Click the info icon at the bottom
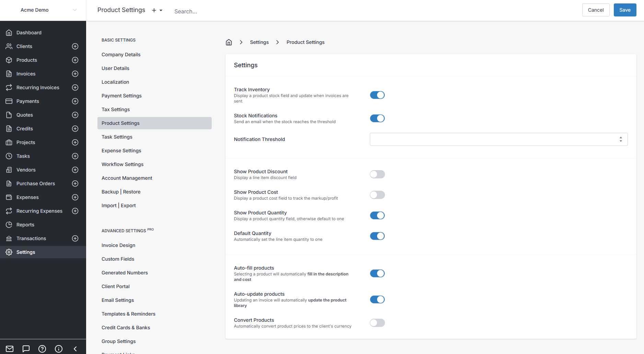The width and height of the screenshot is (644, 354). click(x=58, y=349)
